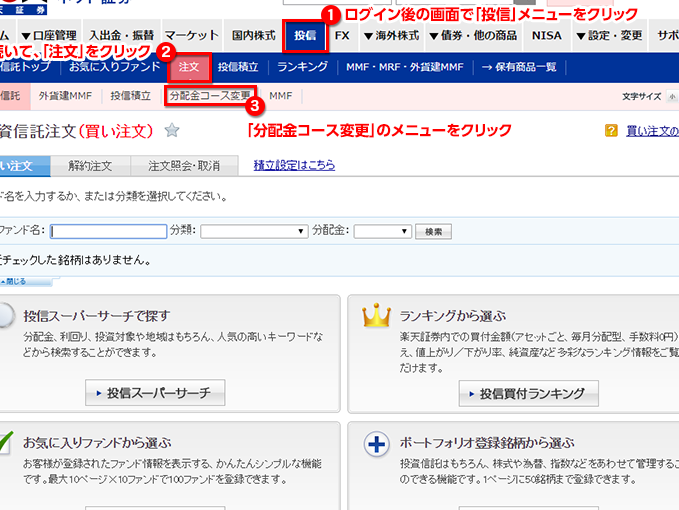Select 投信積立 in pink sub-navigation
Screen dimensions: 679x510
130,96
